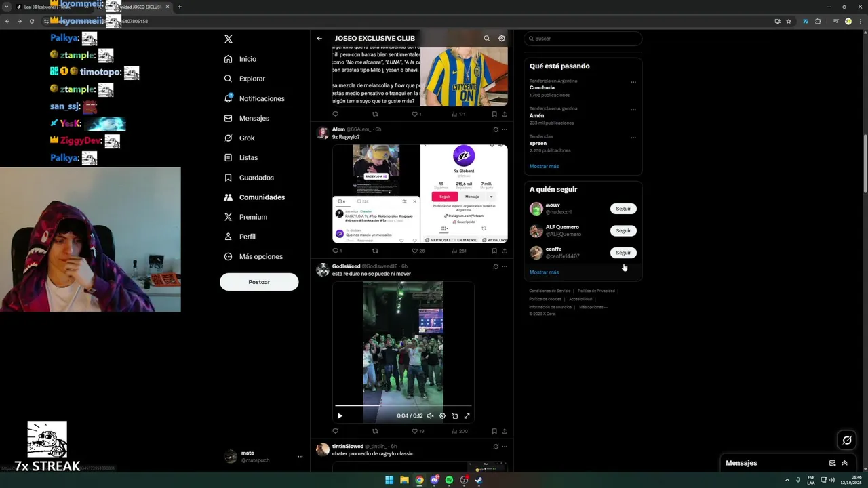The image size is (868, 488).
Task: Search within the community via magnifier icon
Action: click(486, 39)
